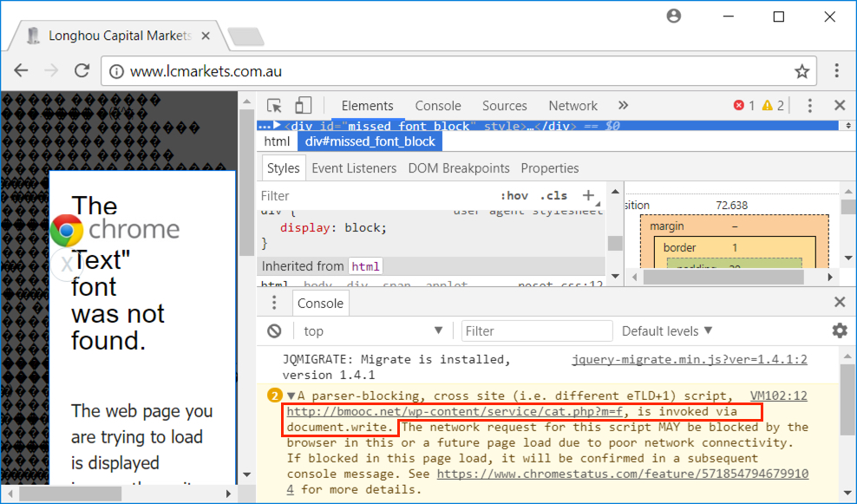The width and height of the screenshot is (857, 504).
Task: Toggle the .cls element classes panel
Action: (553, 196)
